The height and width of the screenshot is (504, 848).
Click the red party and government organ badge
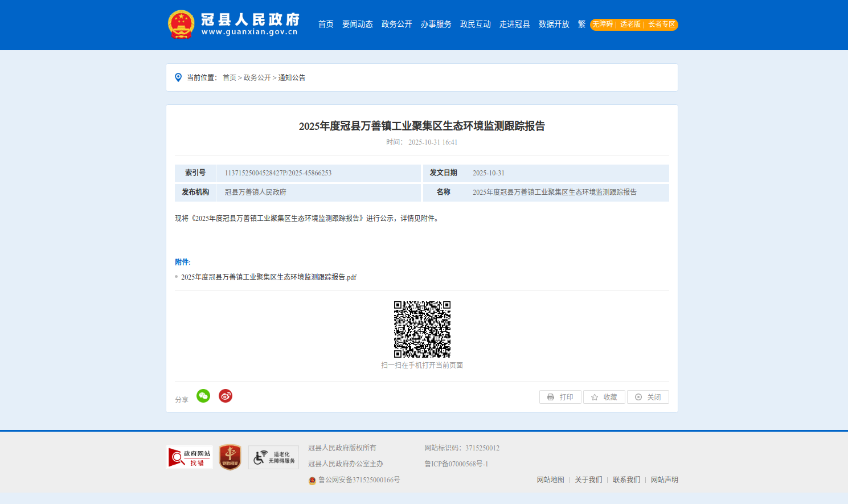(x=230, y=457)
